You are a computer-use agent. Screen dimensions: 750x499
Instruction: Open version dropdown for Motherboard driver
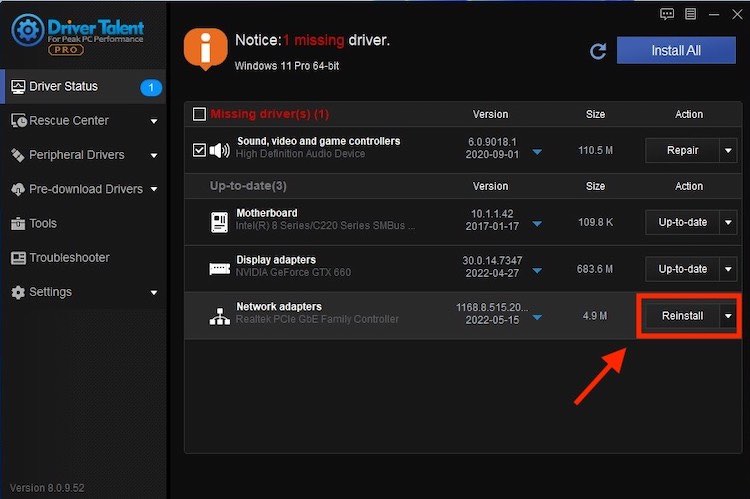[x=537, y=224]
